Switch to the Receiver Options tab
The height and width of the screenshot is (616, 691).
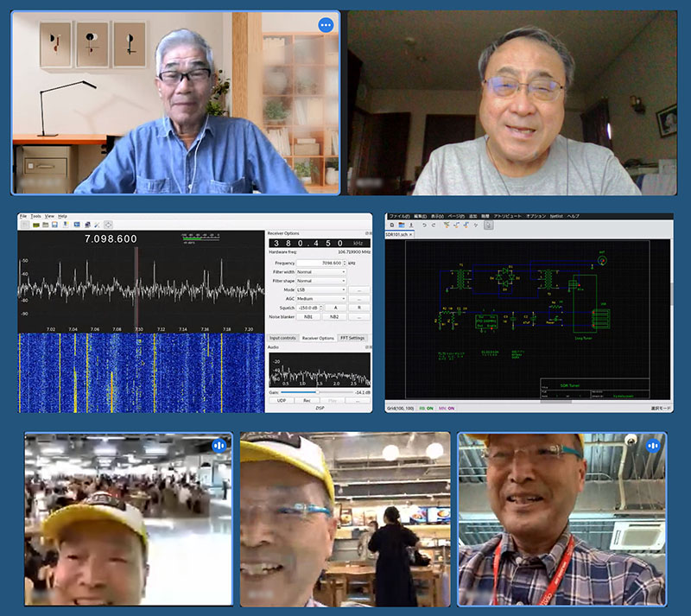318,338
